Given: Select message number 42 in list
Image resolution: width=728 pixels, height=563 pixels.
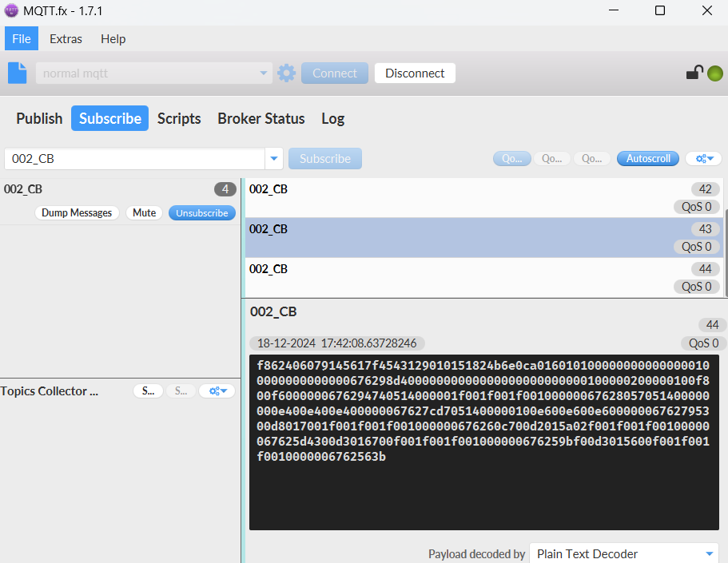Looking at the screenshot, I should 483,198.
